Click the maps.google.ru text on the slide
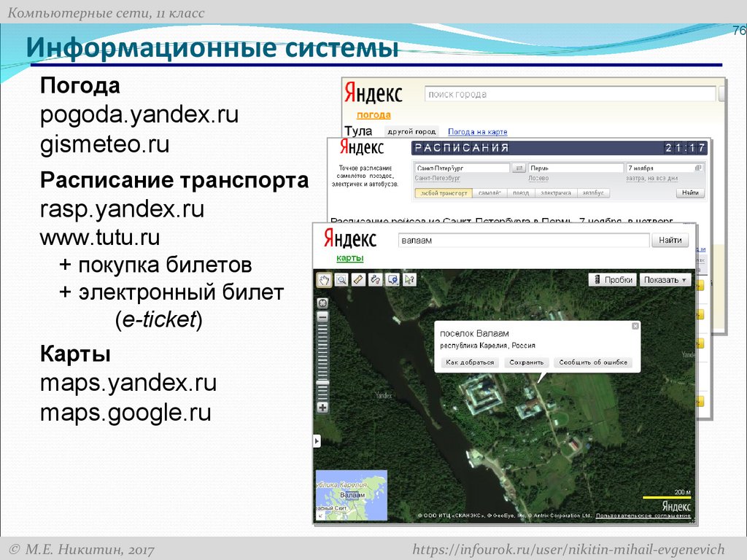The image size is (747, 560). (125, 413)
